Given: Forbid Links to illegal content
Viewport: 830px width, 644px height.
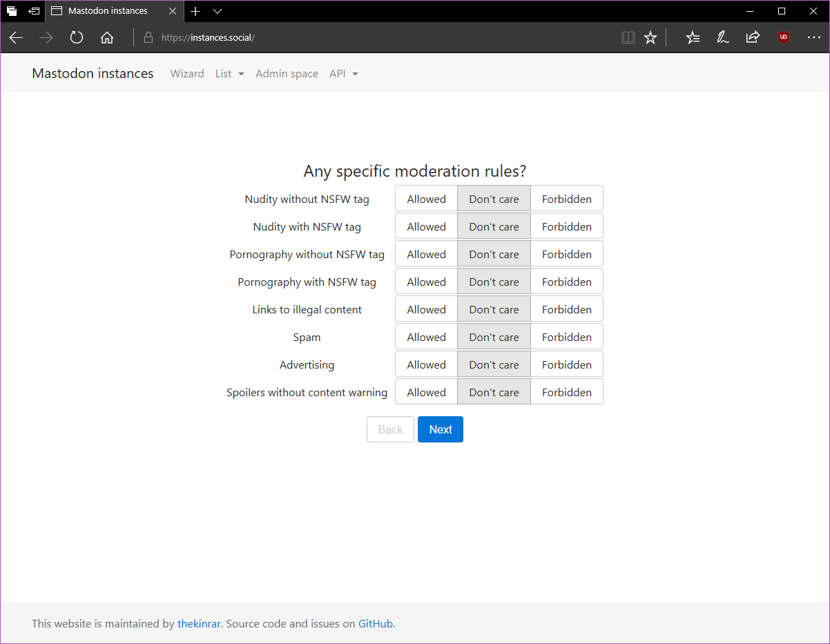Looking at the screenshot, I should [x=567, y=309].
